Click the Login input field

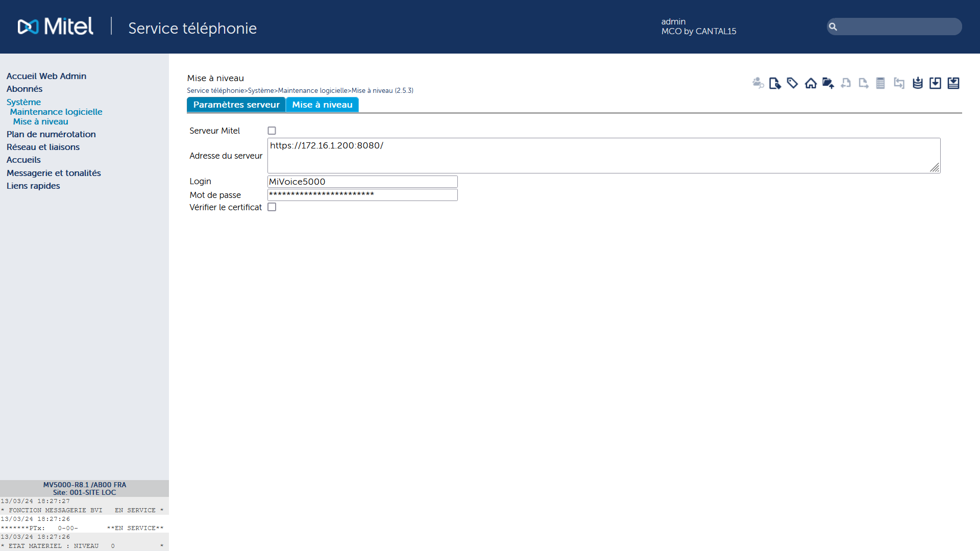tap(362, 182)
